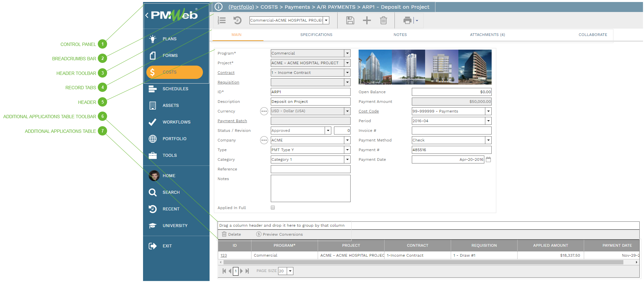
Task: Expand the Page Size dropdown
Action: point(290,271)
